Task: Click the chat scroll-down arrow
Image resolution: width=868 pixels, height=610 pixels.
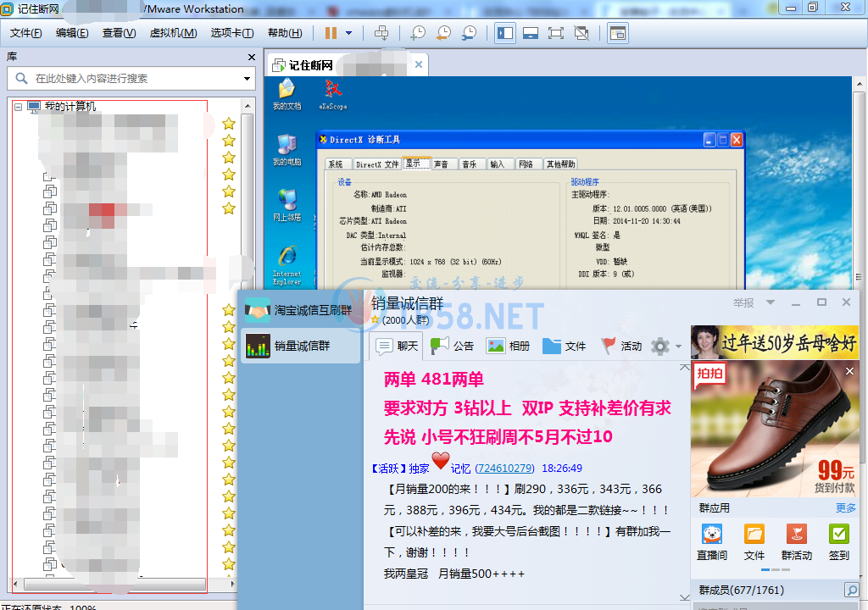Action: [684, 597]
